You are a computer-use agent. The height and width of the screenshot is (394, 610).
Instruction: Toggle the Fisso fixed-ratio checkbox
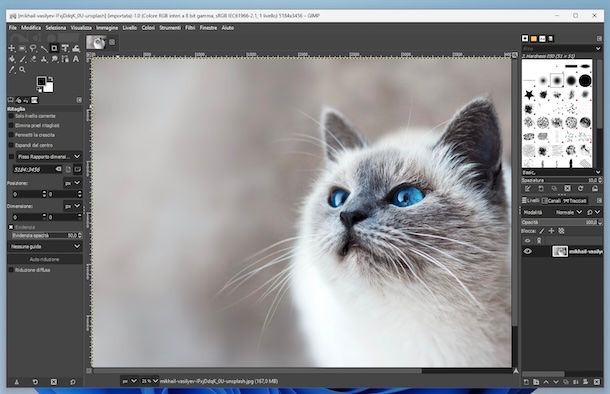tap(11, 156)
